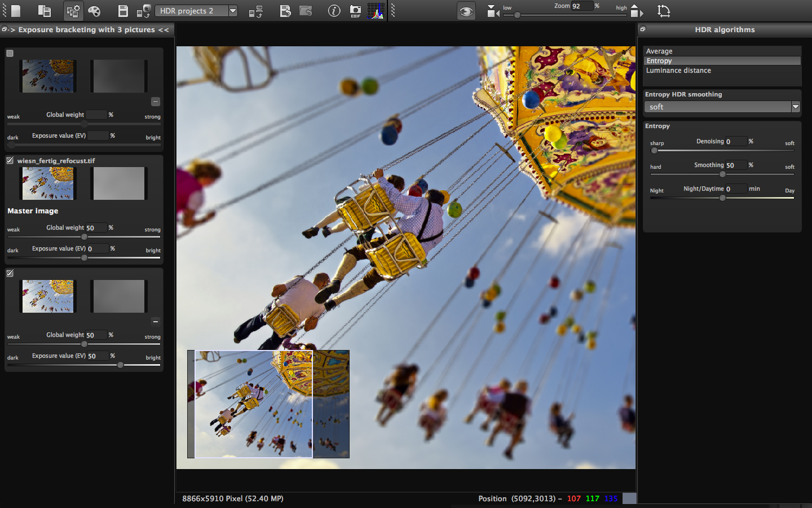Click the first image color thumbnail
The image size is (812, 508).
click(48, 76)
